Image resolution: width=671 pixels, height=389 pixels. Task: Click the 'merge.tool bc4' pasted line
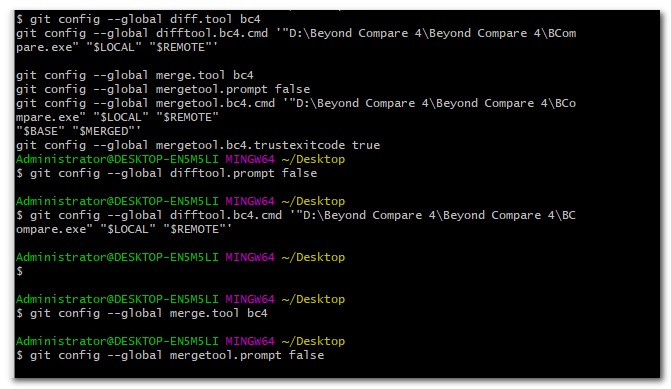(135, 75)
